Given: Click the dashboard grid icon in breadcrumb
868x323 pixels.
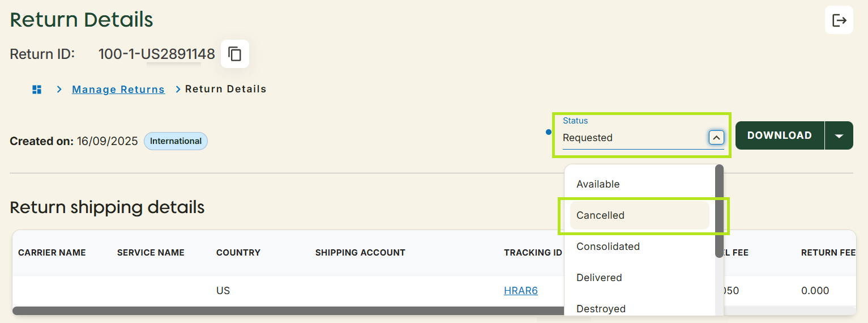Looking at the screenshot, I should [x=37, y=90].
